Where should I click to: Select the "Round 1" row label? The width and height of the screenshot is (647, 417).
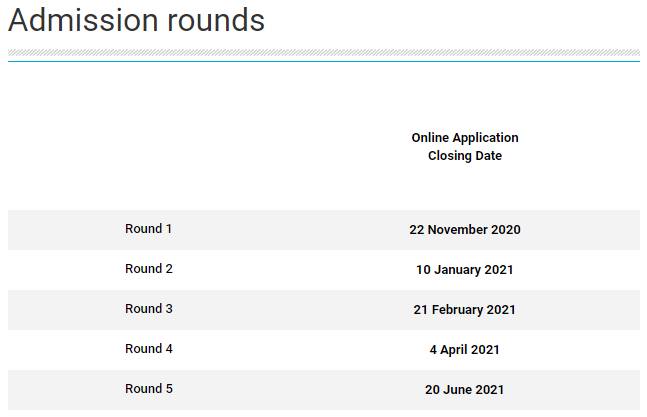coord(148,229)
